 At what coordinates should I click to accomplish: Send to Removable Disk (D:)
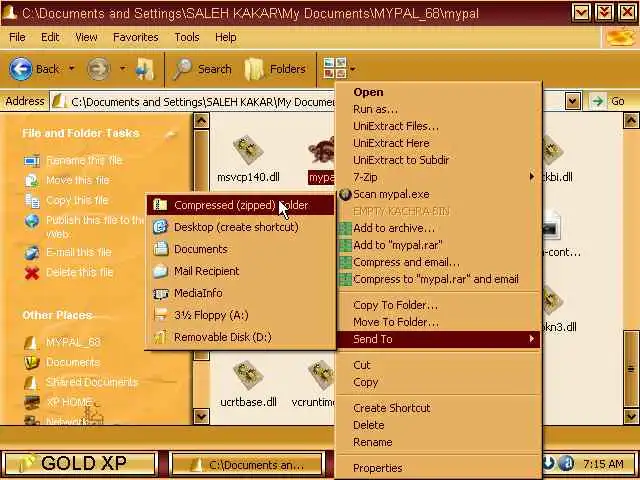[241, 337]
